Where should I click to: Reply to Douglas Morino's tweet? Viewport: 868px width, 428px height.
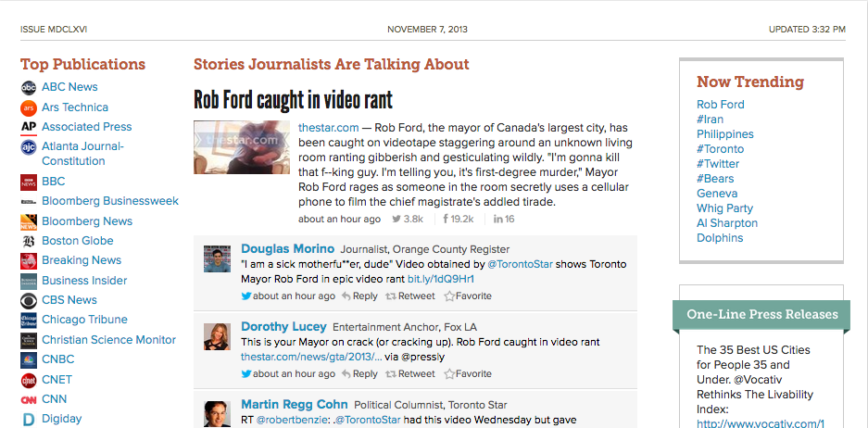click(359, 296)
